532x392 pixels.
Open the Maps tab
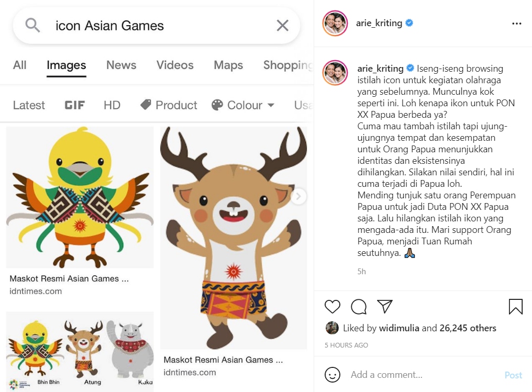click(x=228, y=65)
